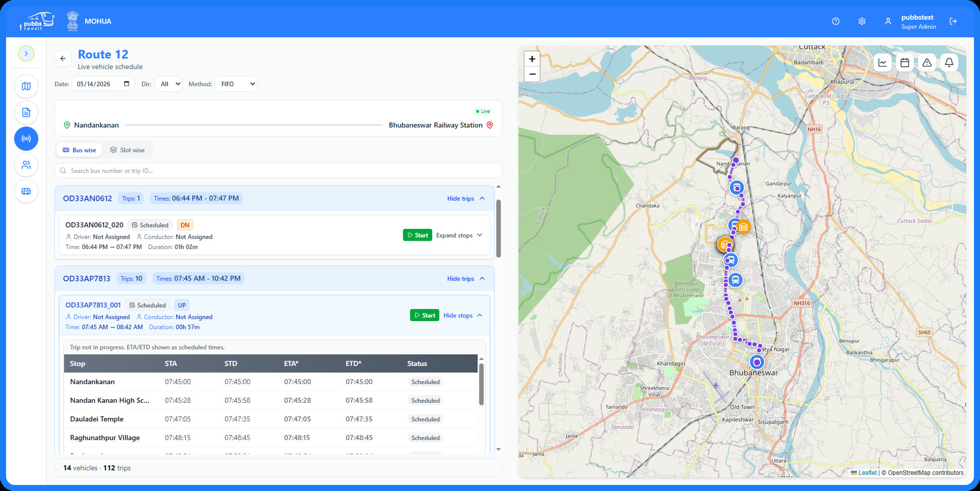Expand the sidebar with chevron button
Image resolution: width=980 pixels, height=491 pixels.
[x=26, y=53]
